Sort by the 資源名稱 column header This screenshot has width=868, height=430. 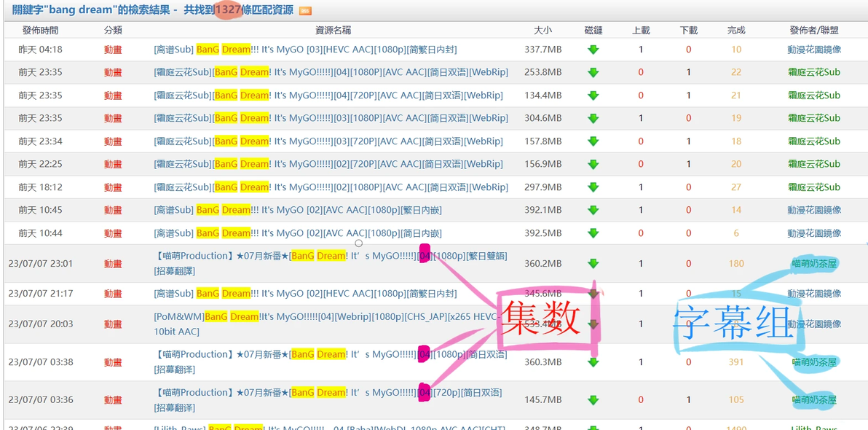pyautogui.click(x=333, y=31)
